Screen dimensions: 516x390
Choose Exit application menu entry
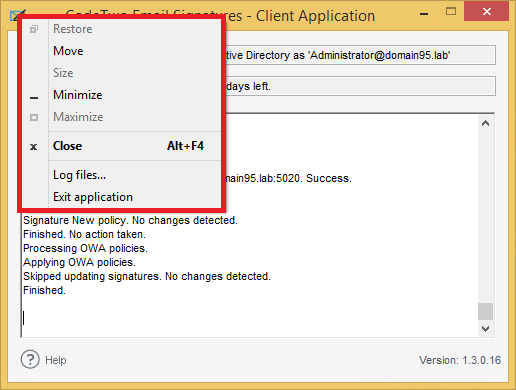tap(121, 197)
